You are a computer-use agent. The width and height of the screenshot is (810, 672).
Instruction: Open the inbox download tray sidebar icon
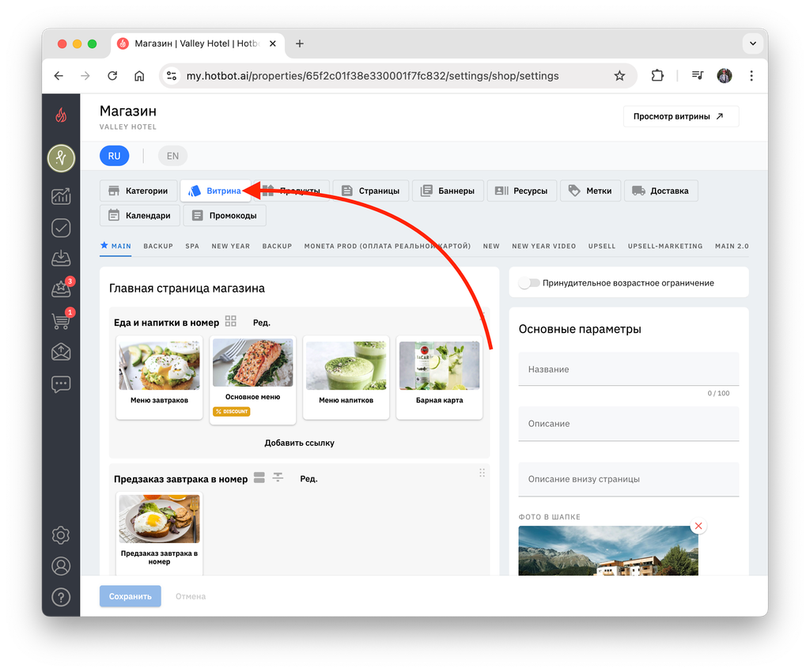coord(61,258)
